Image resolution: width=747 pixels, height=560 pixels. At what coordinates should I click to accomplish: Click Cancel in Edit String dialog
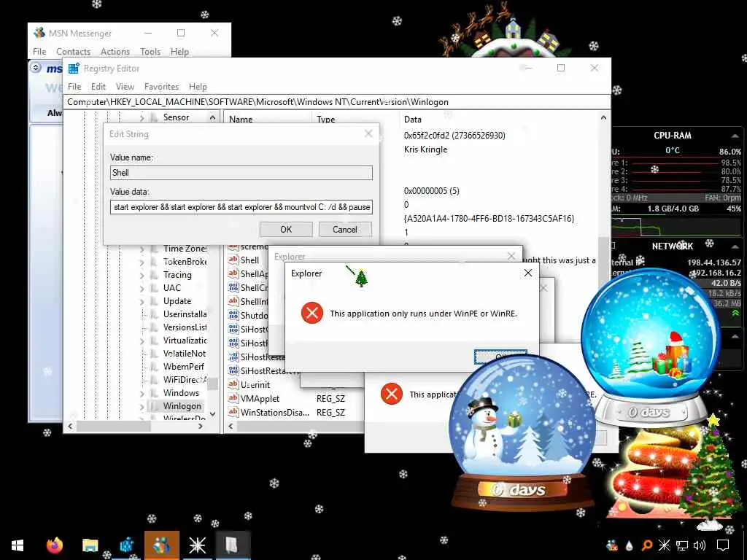tap(345, 230)
